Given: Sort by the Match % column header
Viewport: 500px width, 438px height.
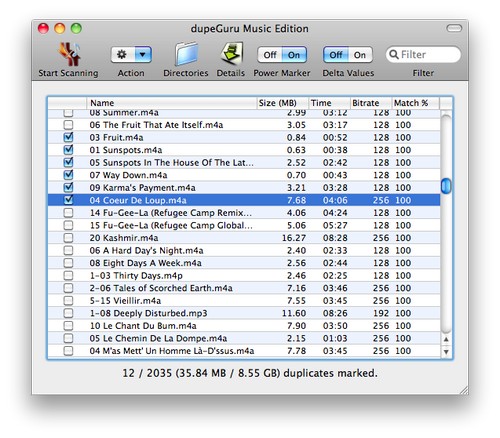Looking at the screenshot, I should click(x=416, y=103).
